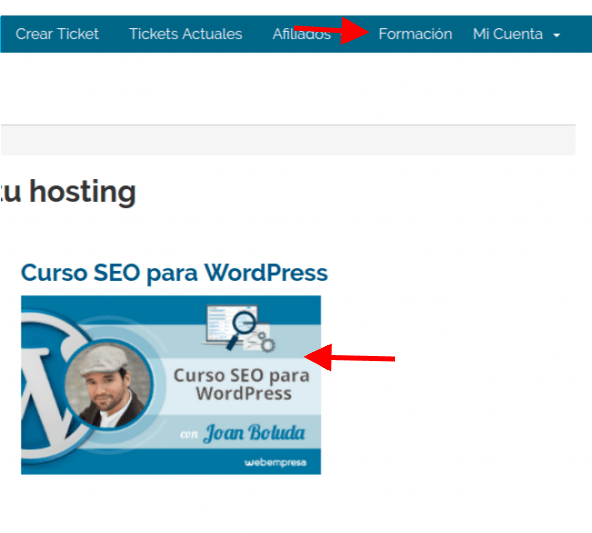592x533 pixels.
Task: Click the banner's inner Curso SEO para WordPress caption
Action: point(242,384)
